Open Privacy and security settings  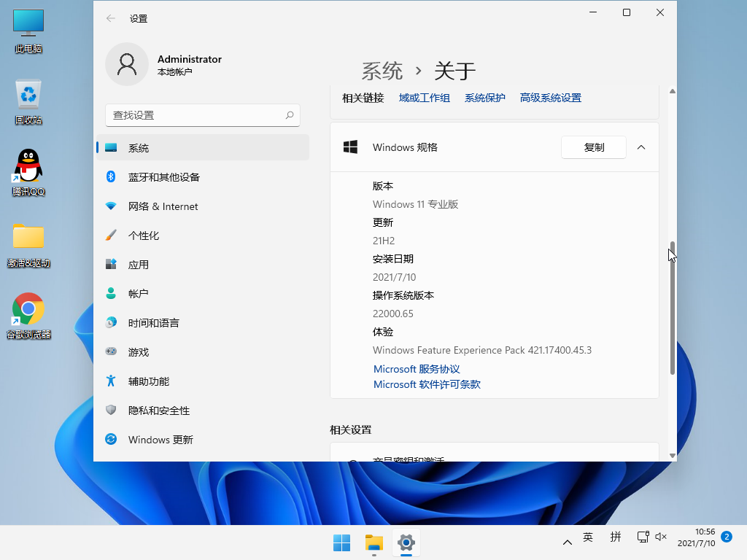[158, 411]
